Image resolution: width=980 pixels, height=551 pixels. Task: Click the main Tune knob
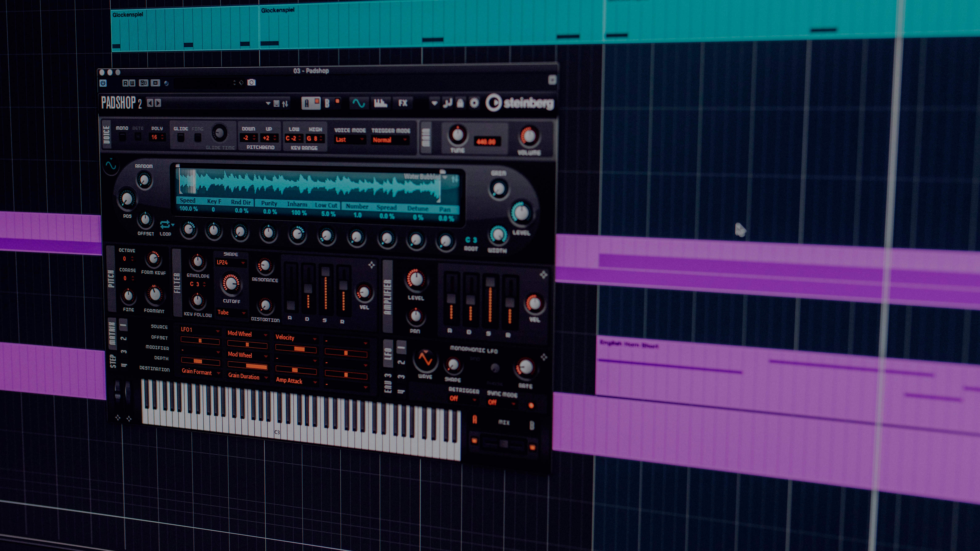[x=457, y=135]
